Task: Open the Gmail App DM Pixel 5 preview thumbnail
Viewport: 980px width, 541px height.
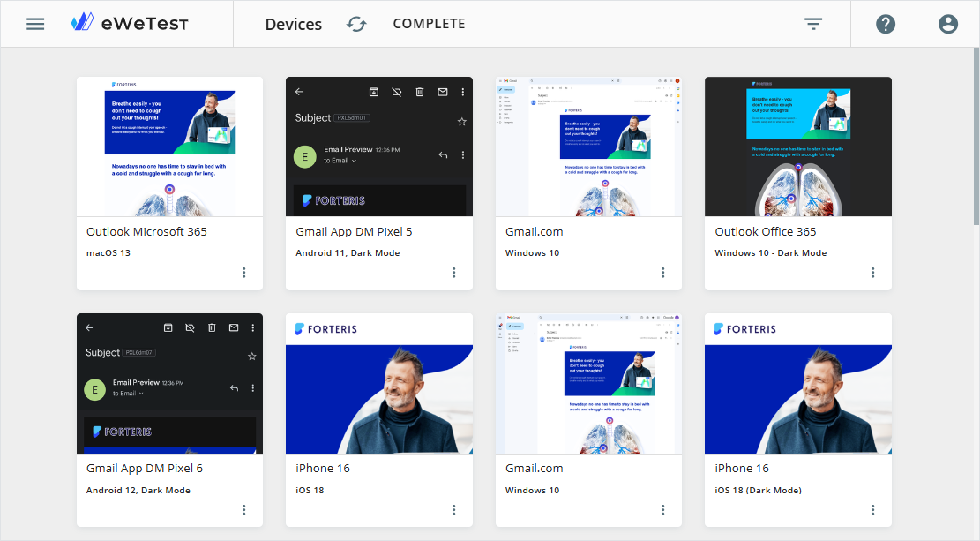Action: [379, 147]
